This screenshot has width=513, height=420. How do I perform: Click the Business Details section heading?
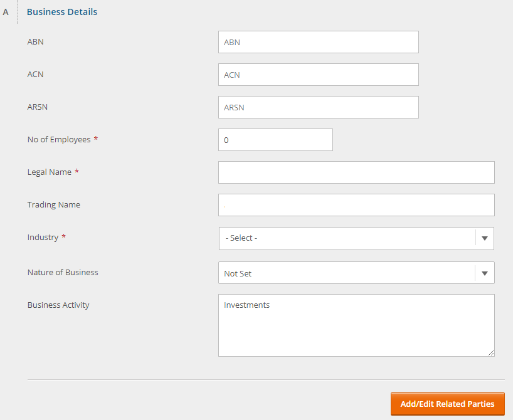point(62,12)
